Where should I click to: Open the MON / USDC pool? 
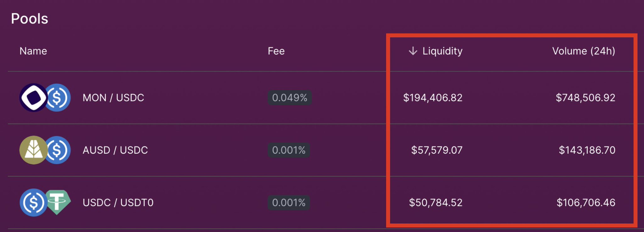(x=113, y=98)
